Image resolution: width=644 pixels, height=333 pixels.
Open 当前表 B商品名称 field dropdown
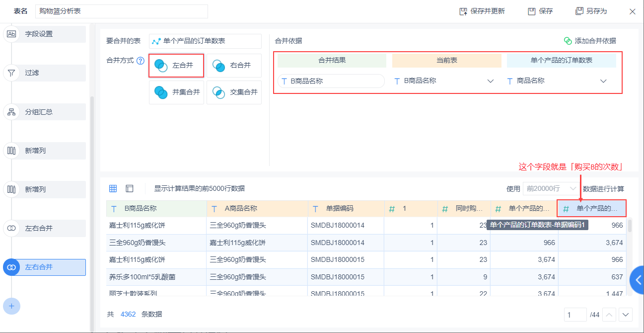(x=491, y=81)
